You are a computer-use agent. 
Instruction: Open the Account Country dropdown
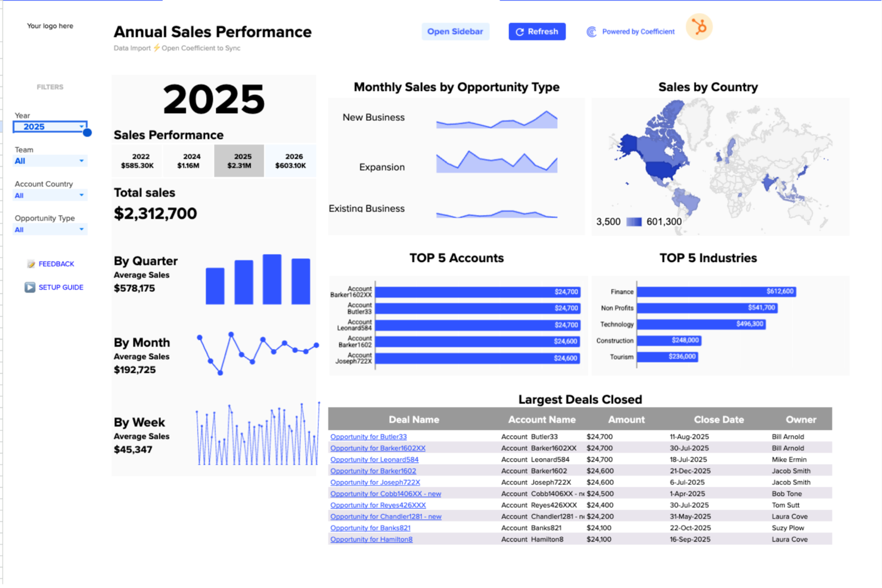tap(49, 195)
